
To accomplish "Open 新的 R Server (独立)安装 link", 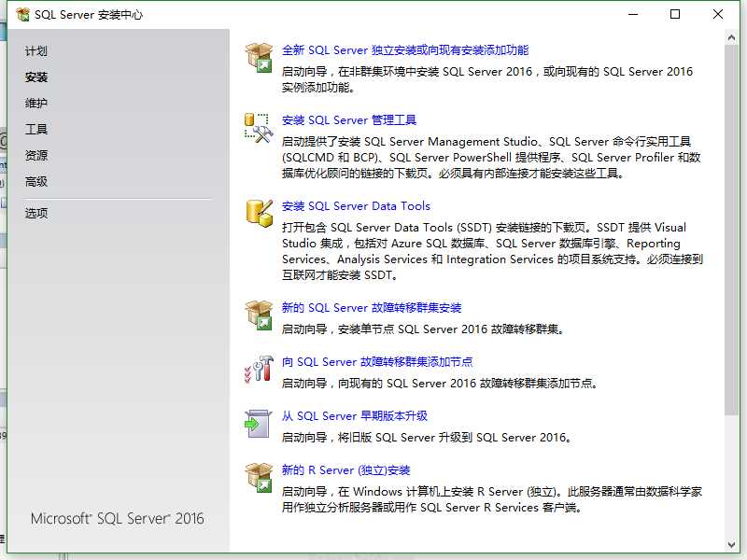I will (x=345, y=470).
